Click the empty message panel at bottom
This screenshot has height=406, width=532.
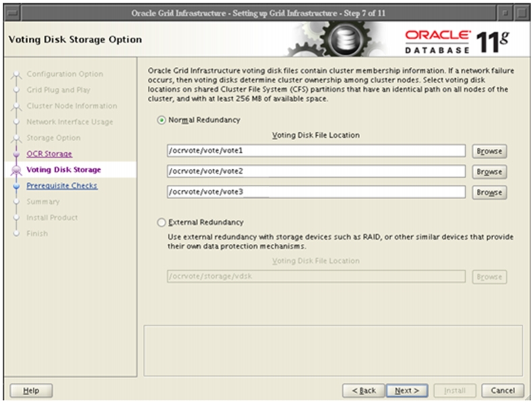click(x=333, y=351)
